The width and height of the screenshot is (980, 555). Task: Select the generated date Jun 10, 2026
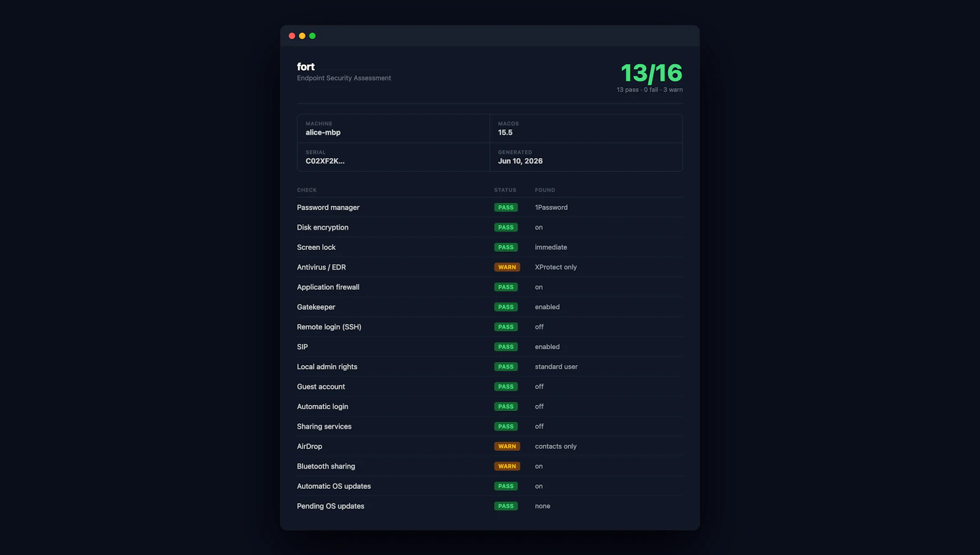tap(520, 161)
